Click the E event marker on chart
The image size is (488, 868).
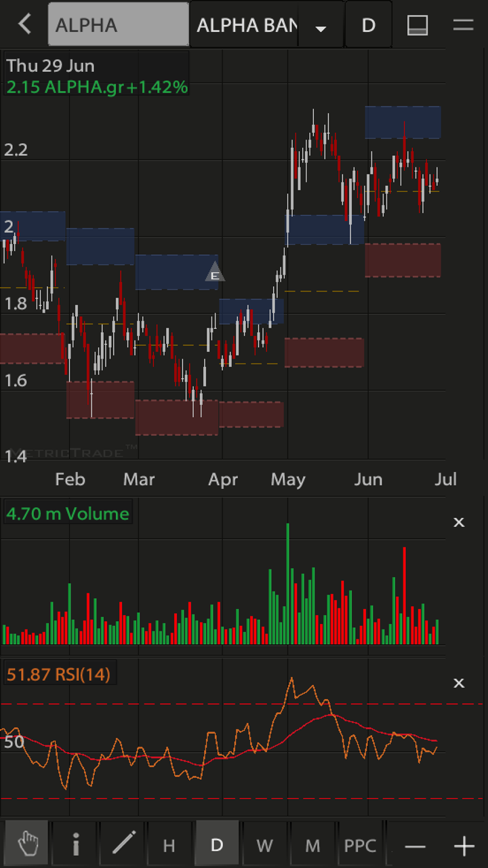(x=214, y=273)
